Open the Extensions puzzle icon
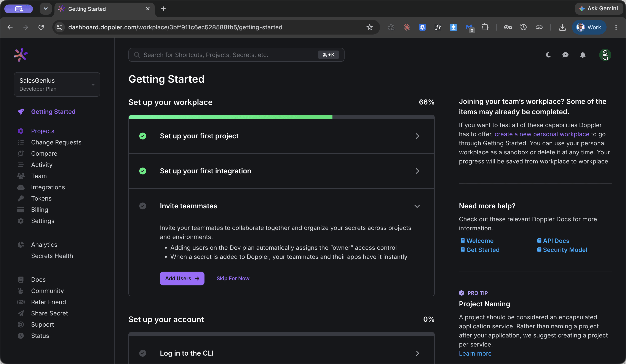Viewport: 626px width, 364px height. pyautogui.click(x=485, y=27)
